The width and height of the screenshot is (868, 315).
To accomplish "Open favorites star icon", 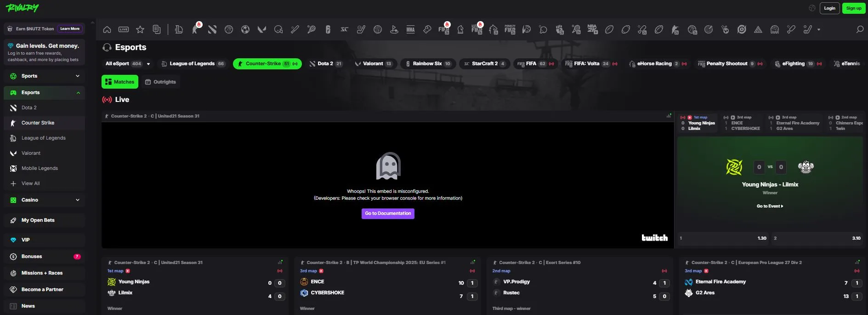I will click(x=140, y=29).
